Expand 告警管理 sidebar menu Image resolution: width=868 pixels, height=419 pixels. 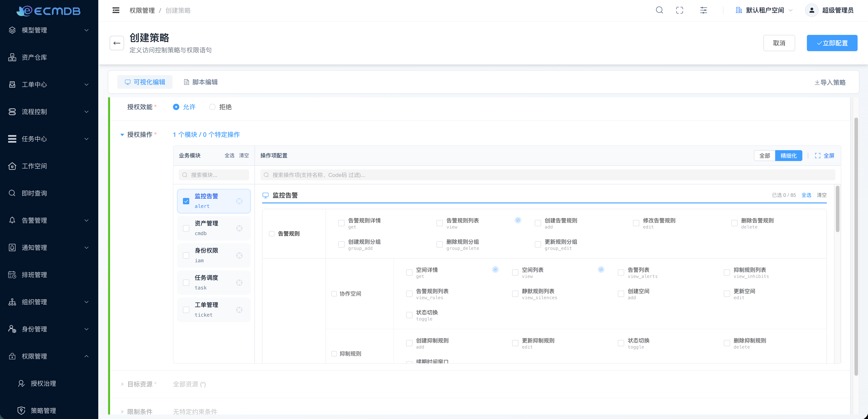(x=49, y=220)
